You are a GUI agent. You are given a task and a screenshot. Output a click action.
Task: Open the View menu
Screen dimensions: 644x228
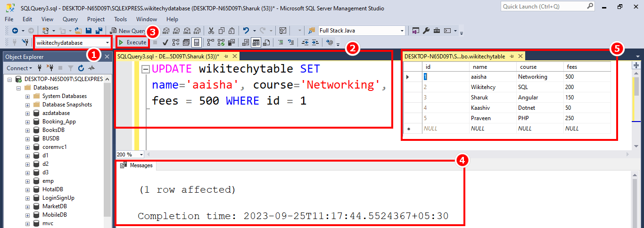pos(47,19)
